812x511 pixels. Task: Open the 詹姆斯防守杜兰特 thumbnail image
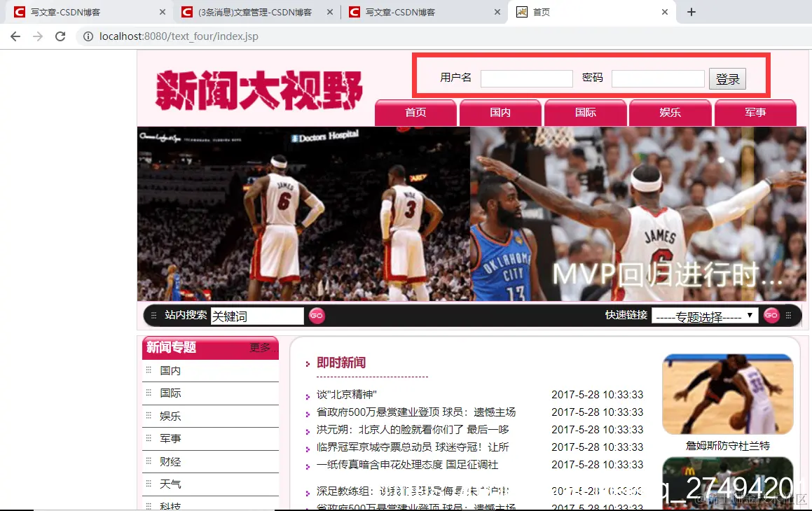tap(728, 394)
